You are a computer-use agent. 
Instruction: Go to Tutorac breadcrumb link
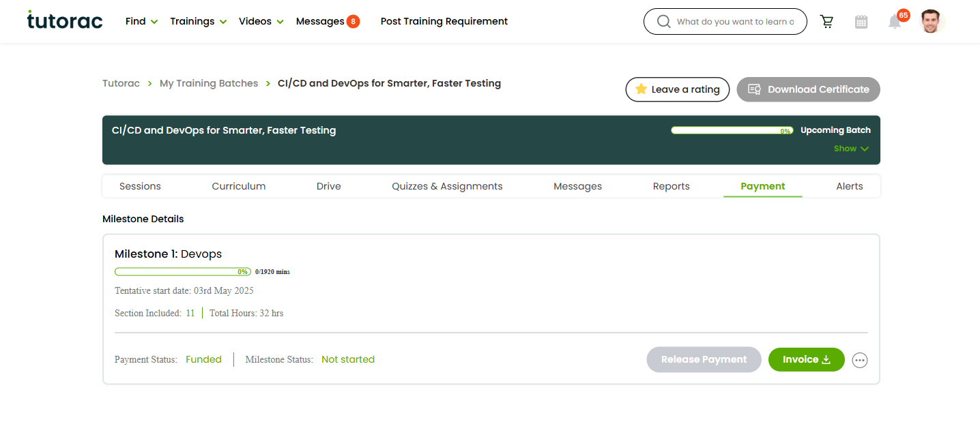point(121,83)
